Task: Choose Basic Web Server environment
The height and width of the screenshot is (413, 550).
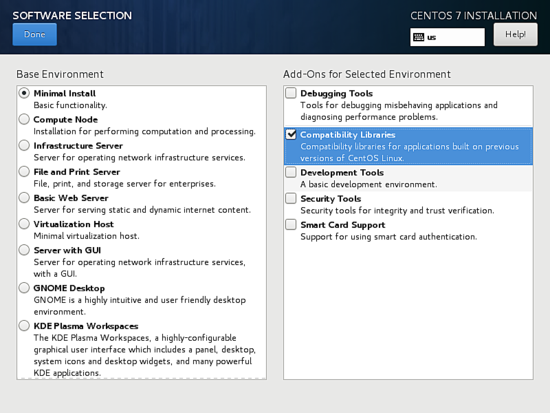Action: click(x=24, y=198)
